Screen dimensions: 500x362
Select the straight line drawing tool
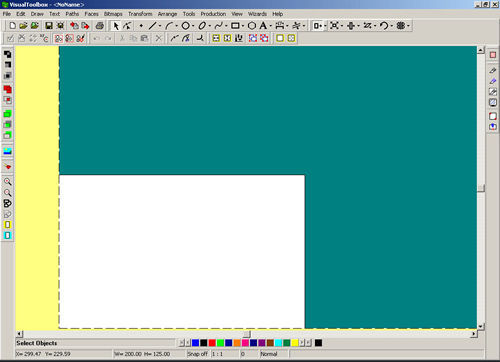tap(153, 26)
